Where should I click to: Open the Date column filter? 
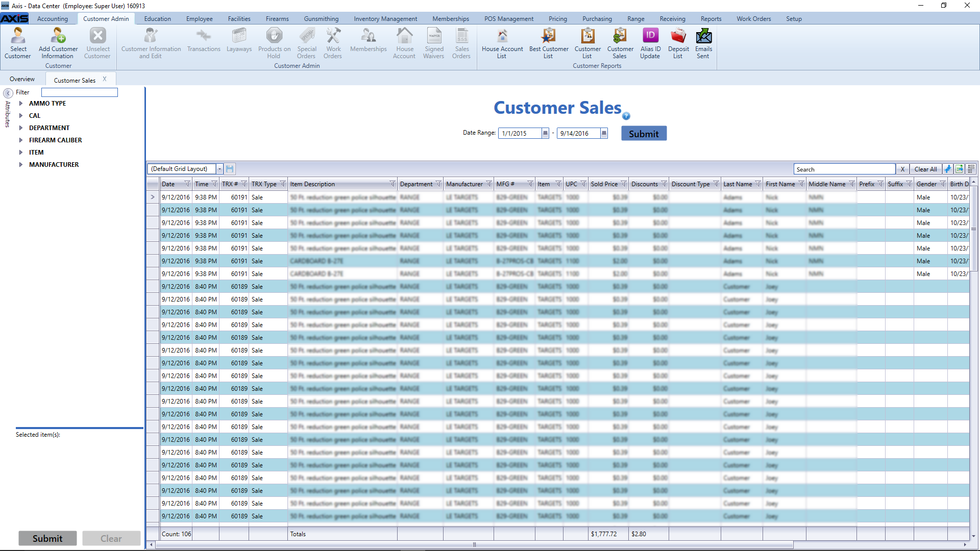(x=187, y=184)
